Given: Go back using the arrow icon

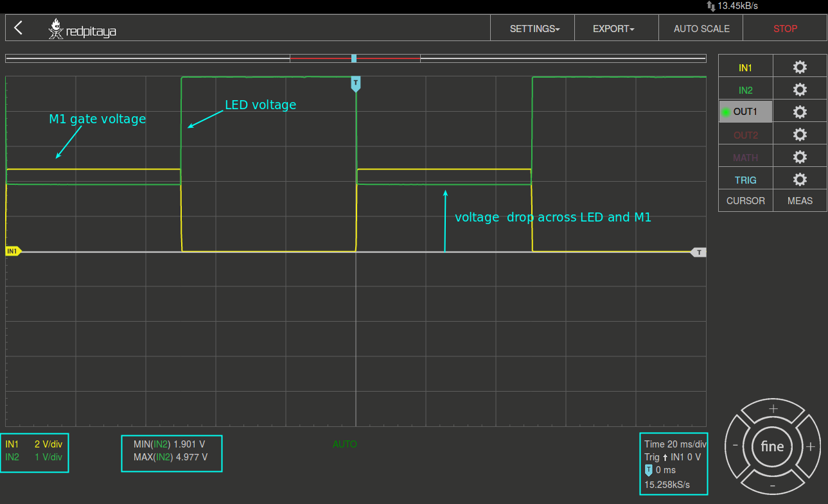Looking at the screenshot, I should click(19, 28).
